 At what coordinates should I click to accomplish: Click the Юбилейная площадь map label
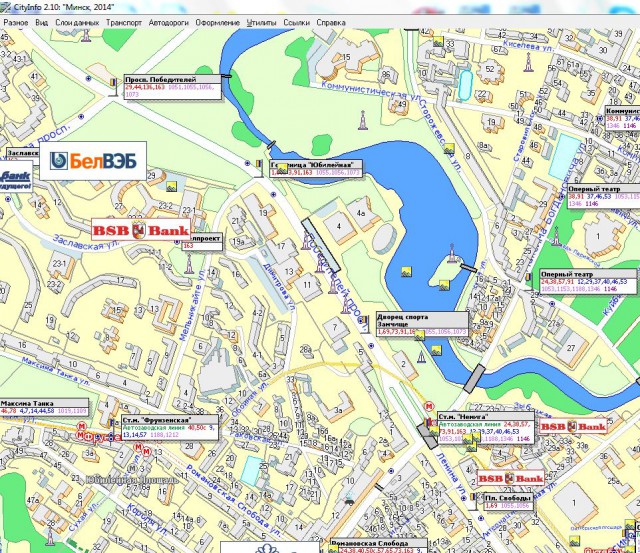[x=132, y=480]
